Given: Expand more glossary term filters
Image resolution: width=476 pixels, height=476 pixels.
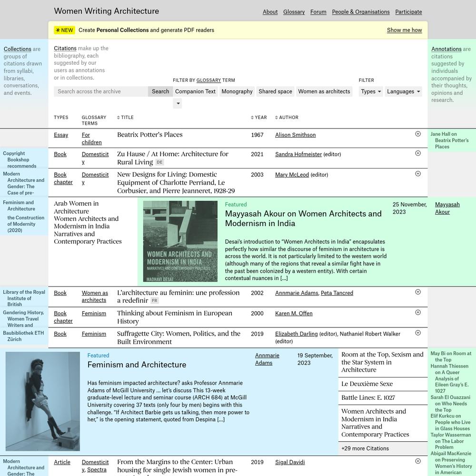Looking at the screenshot, I should 178,103.
